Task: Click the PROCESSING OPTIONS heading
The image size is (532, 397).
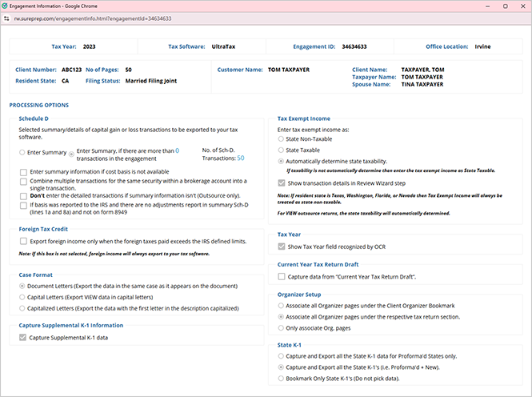Action: [39, 105]
